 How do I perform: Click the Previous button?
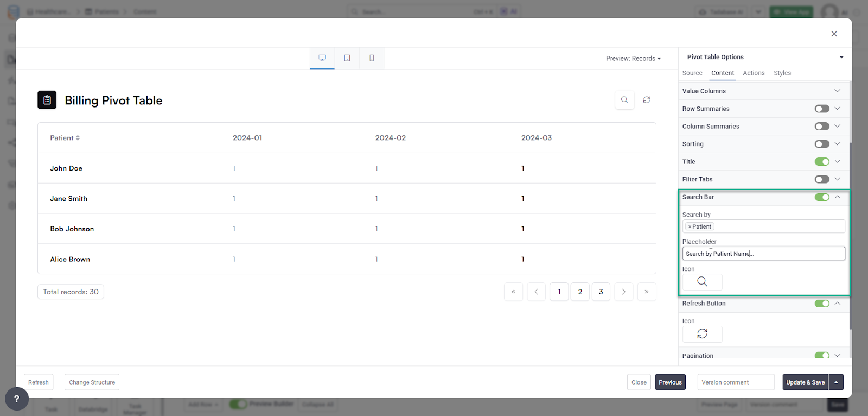pyautogui.click(x=670, y=382)
